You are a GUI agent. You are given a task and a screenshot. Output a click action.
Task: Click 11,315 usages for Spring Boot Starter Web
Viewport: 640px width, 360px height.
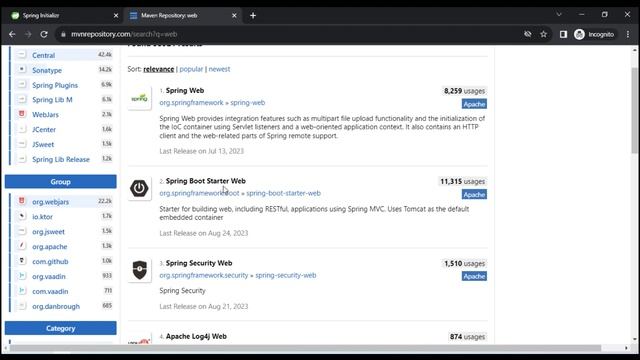pos(462,181)
